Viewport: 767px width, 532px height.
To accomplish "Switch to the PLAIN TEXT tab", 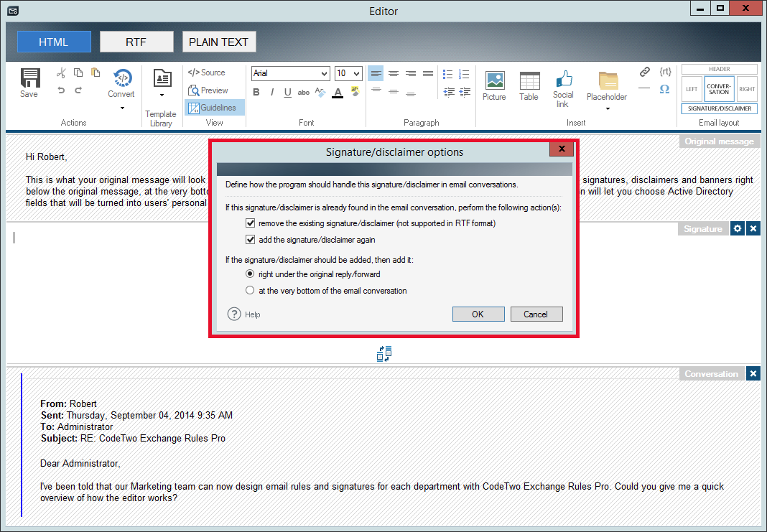I will tap(219, 41).
